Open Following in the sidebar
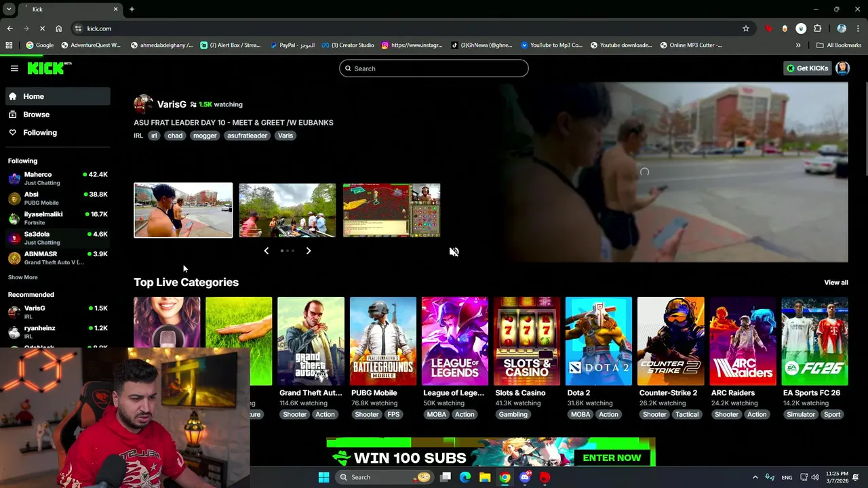This screenshot has width=868, height=488. click(x=58, y=133)
